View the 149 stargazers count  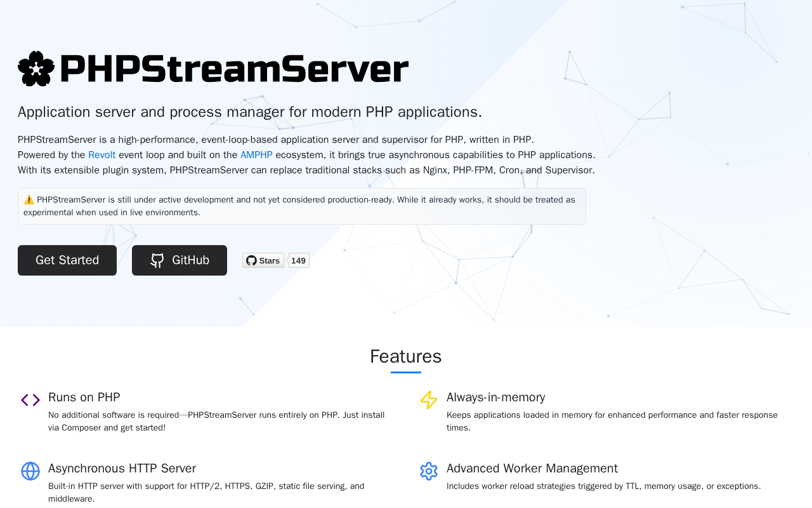click(x=299, y=260)
